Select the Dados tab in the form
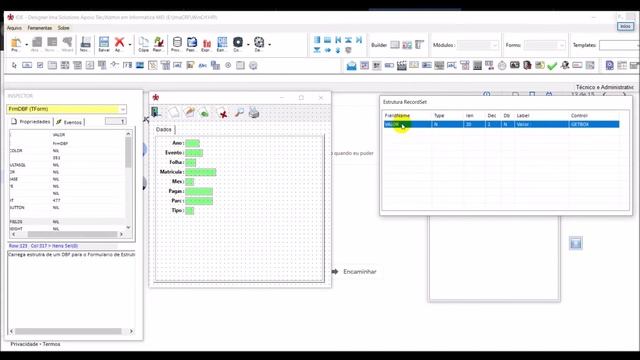Viewport: 640px width, 360px height. point(164,129)
